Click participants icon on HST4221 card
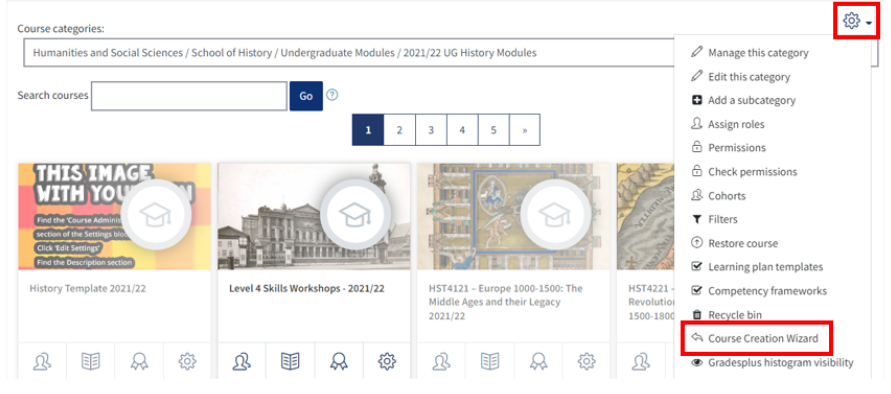This screenshot has height=394, width=891. point(641,361)
